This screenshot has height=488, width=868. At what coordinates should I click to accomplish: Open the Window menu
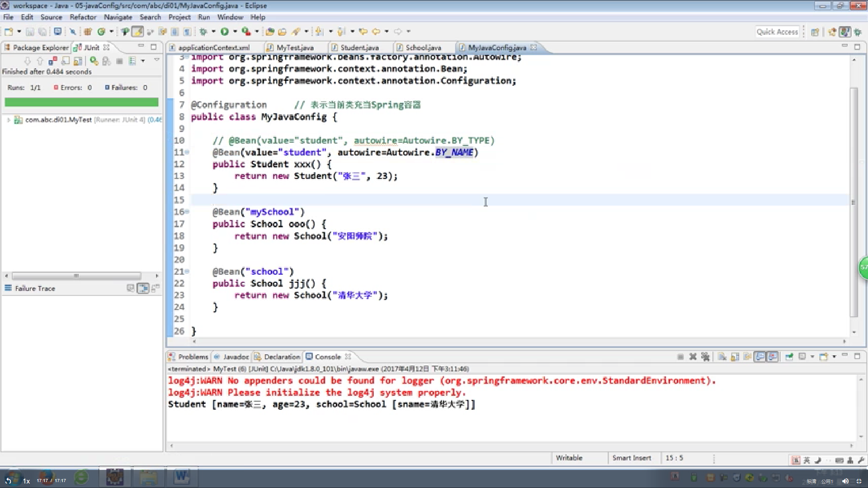(x=230, y=17)
